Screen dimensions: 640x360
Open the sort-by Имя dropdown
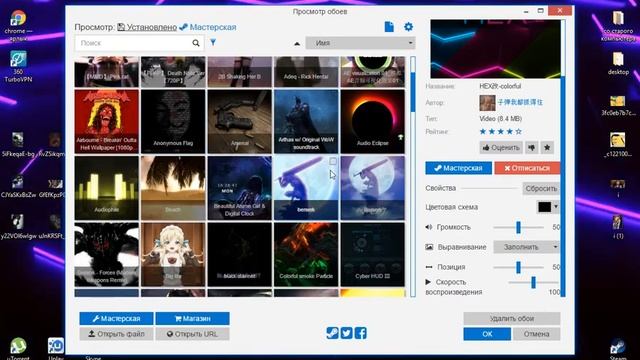pyautogui.click(x=360, y=43)
